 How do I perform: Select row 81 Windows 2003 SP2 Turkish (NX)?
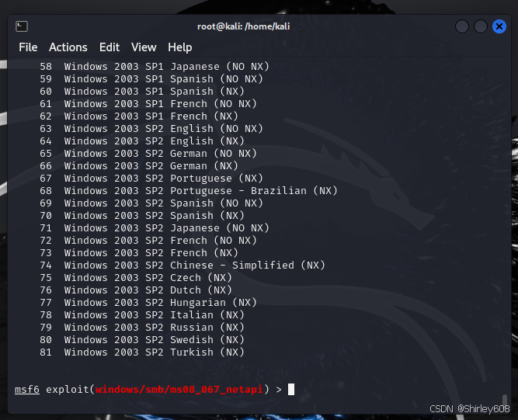(142, 352)
